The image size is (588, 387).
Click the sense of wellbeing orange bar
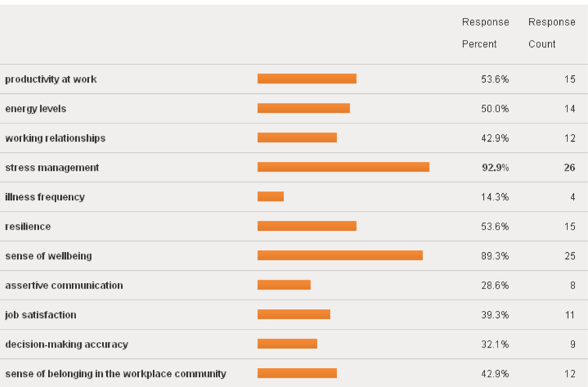[x=340, y=255]
